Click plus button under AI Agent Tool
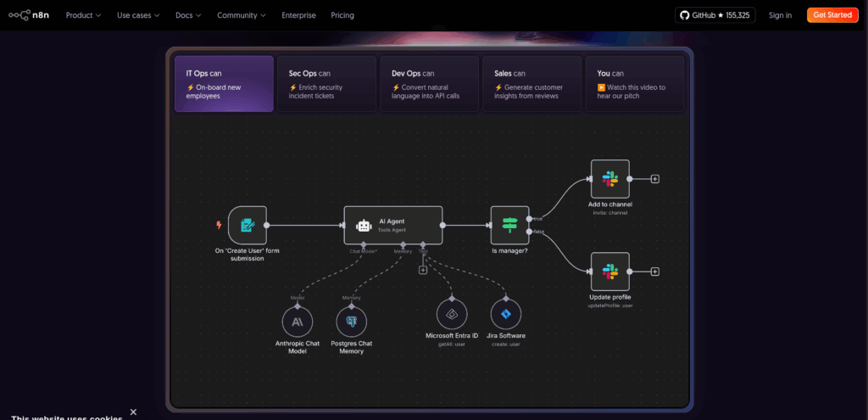The height and width of the screenshot is (420, 868). [x=423, y=270]
